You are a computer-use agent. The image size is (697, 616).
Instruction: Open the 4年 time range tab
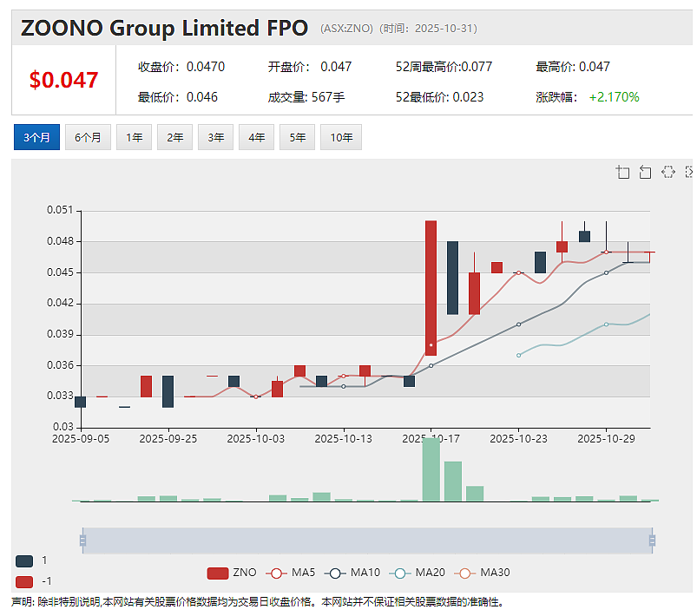pyautogui.click(x=256, y=137)
